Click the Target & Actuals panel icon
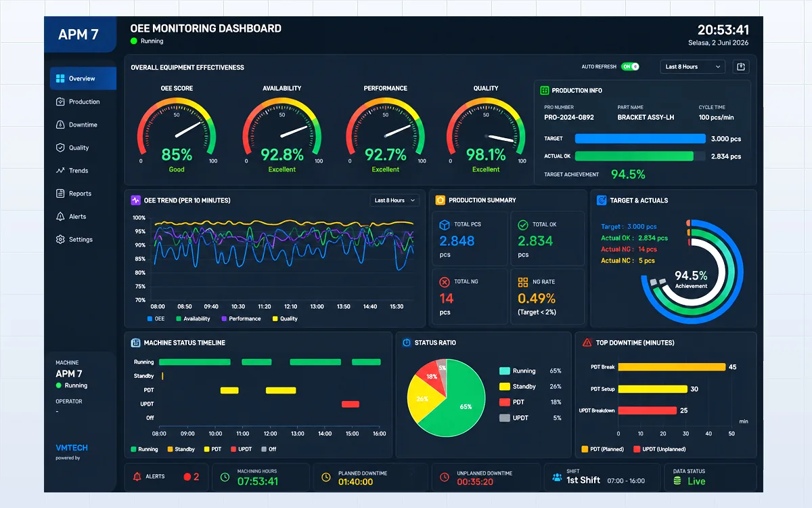The image size is (812, 508). [602, 200]
